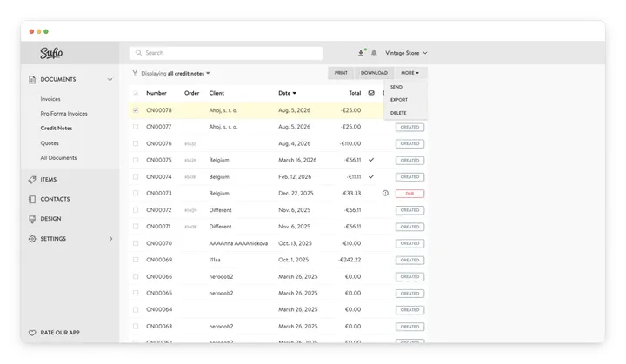Image resolution: width=626 pixels, height=364 pixels.
Task: Open the all credit notes filter dropdown
Action: coord(189,74)
